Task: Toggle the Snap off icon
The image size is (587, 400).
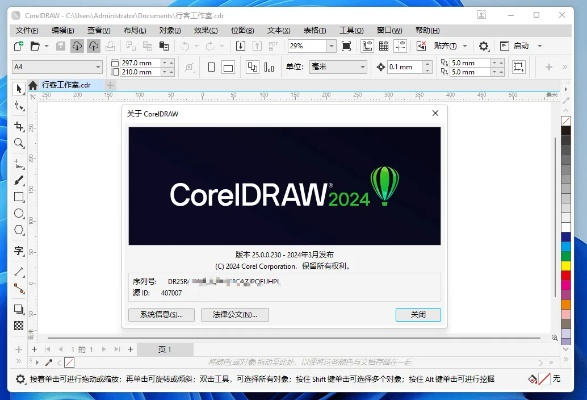Action: click(x=422, y=46)
